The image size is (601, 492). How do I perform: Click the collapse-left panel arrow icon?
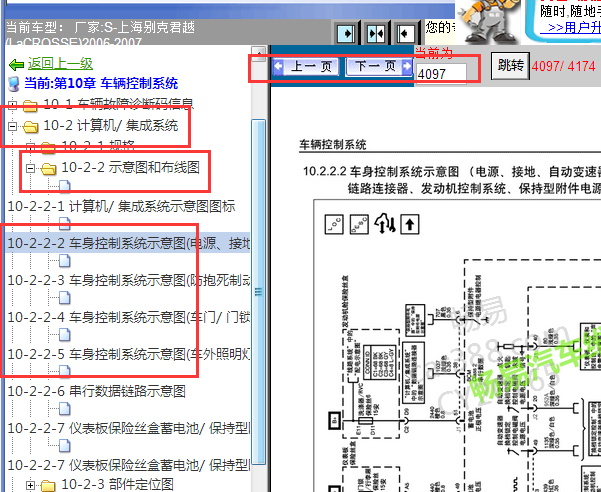[404, 33]
